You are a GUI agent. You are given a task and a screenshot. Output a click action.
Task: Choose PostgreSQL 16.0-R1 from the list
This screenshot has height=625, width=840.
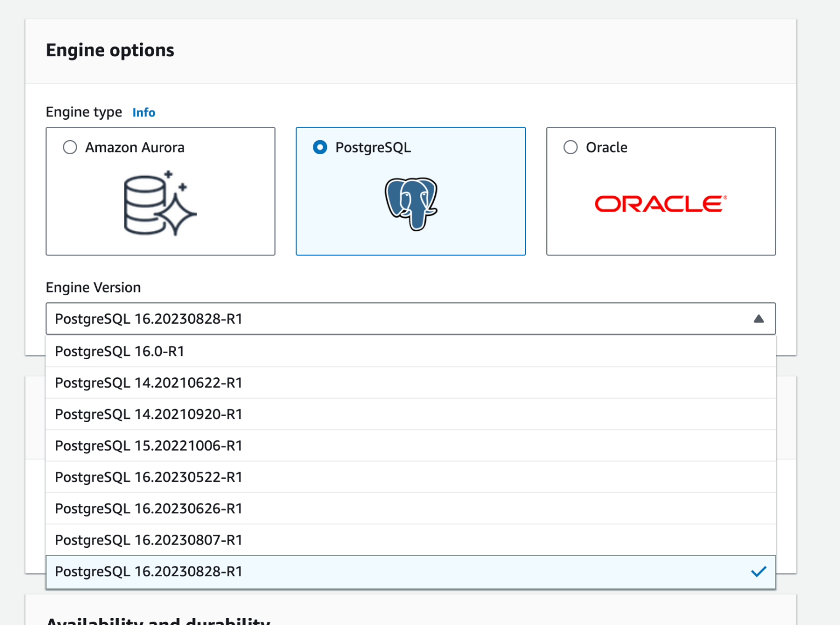click(x=119, y=351)
